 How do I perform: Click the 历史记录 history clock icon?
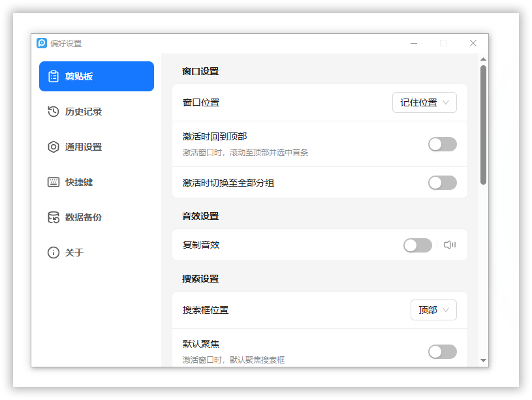pyautogui.click(x=54, y=112)
